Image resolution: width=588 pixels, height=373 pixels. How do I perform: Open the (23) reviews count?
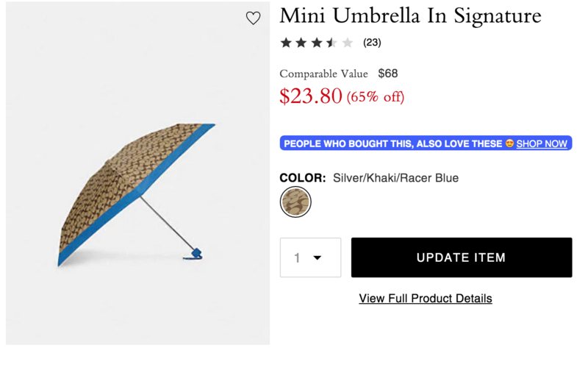pyautogui.click(x=372, y=43)
